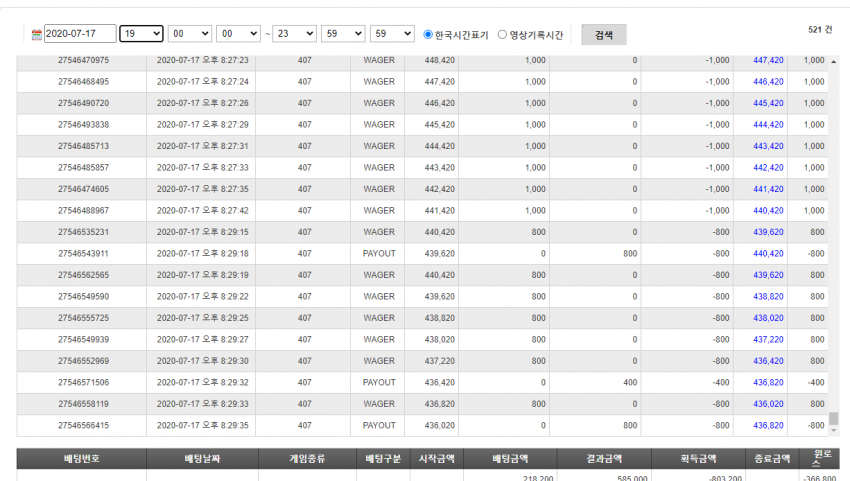Click the 결과금액 column header
850x481 pixels.
[604, 459]
